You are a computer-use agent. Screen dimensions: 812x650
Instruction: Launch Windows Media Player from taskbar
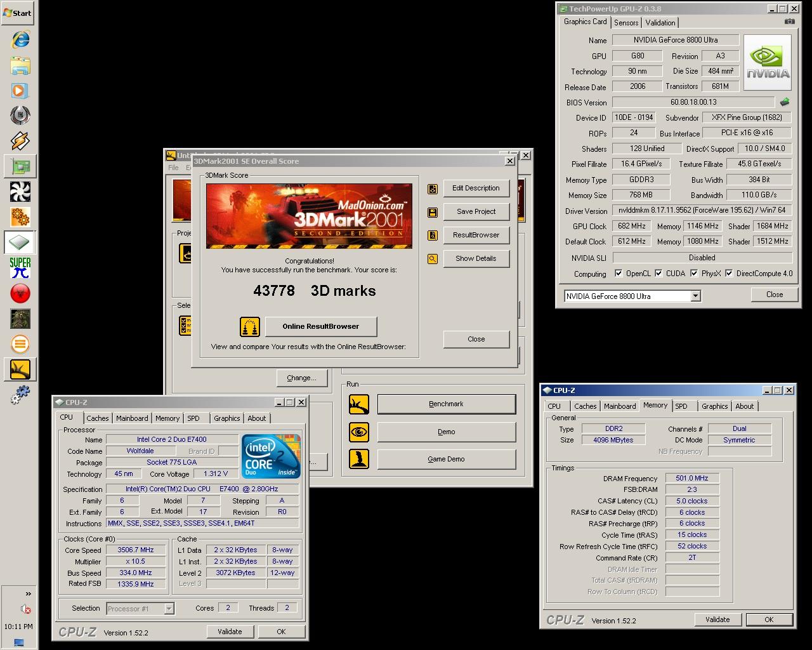tap(20, 90)
